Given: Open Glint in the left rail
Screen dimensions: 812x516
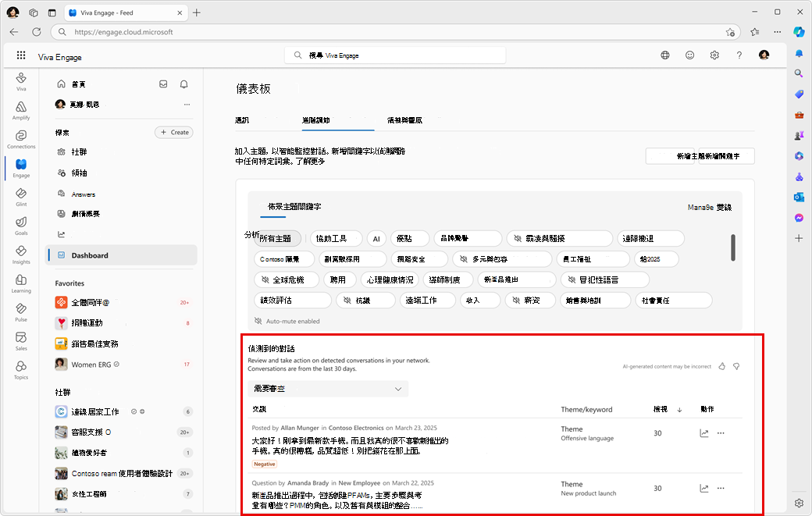Looking at the screenshot, I should (21, 198).
